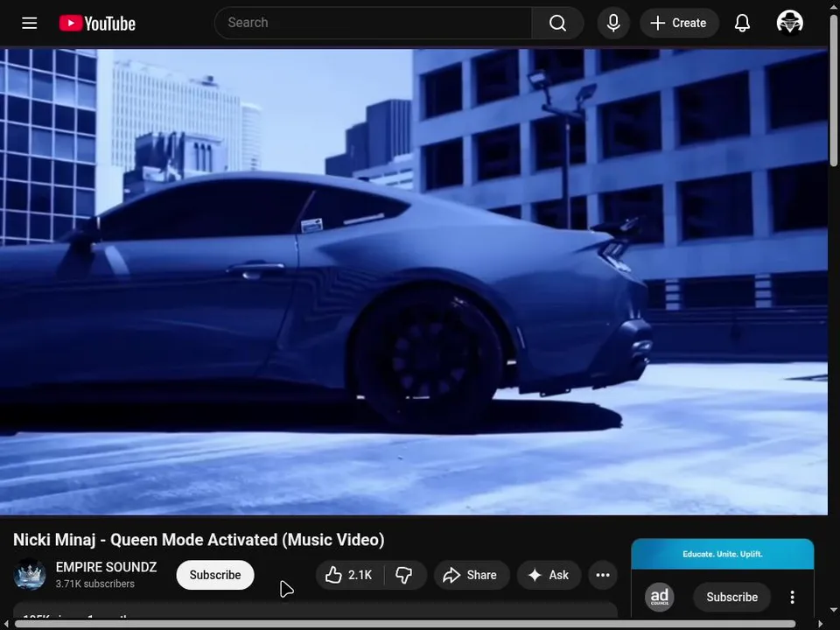Click the video player area
Viewport: 840px width, 630px height.
pos(414,282)
